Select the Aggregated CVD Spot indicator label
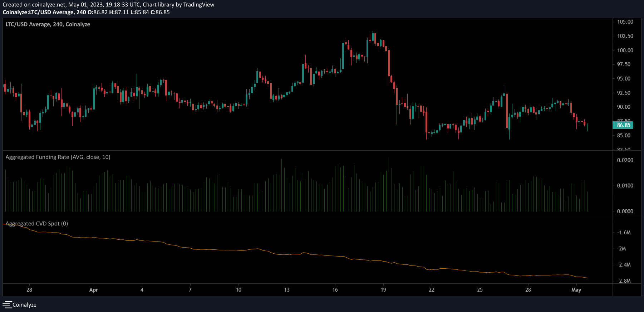Viewport: 644px width, 312px height. (x=37, y=224)
